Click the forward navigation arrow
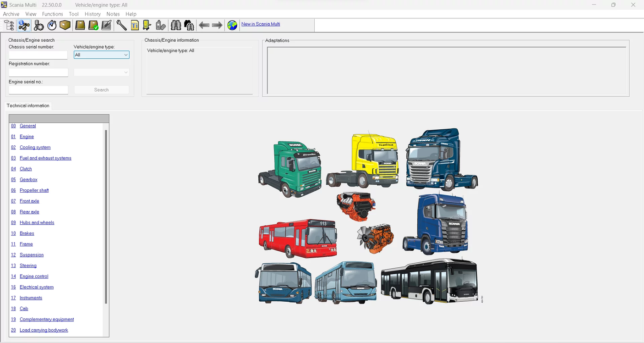The height and width of the screenshot is (343, 644). pos(217,25)
